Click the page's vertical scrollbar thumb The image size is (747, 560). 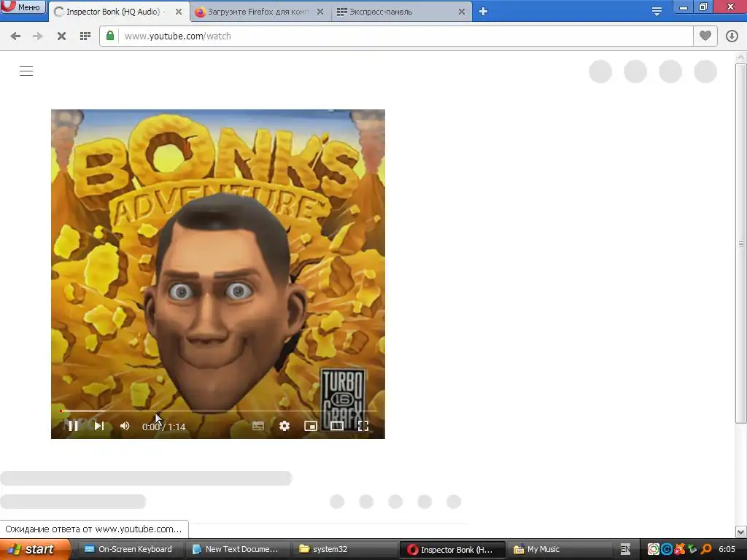741,244
